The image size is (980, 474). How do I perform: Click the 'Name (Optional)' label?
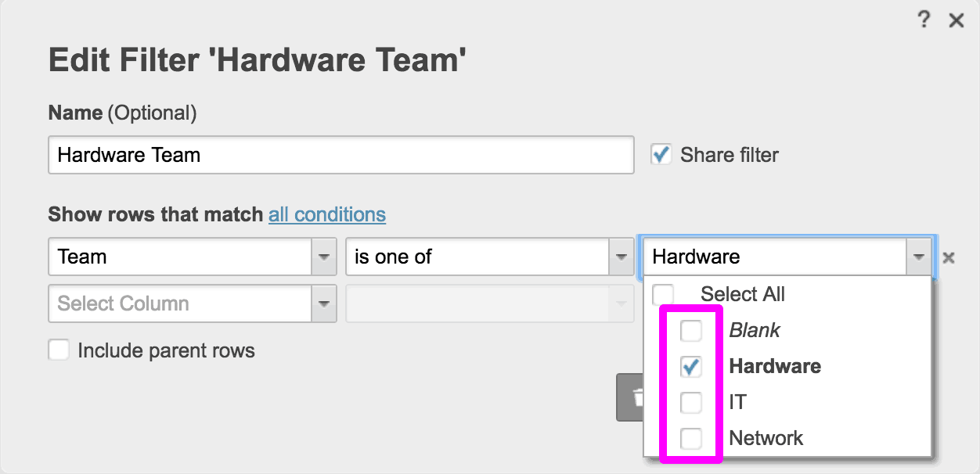pyautogui.click(x=122, y=113)
